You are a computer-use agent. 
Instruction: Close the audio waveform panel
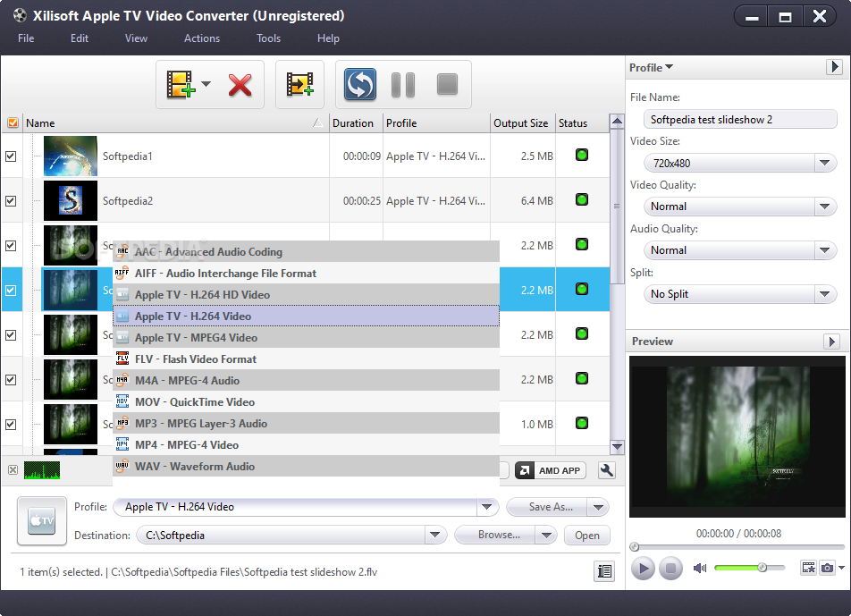13,470
